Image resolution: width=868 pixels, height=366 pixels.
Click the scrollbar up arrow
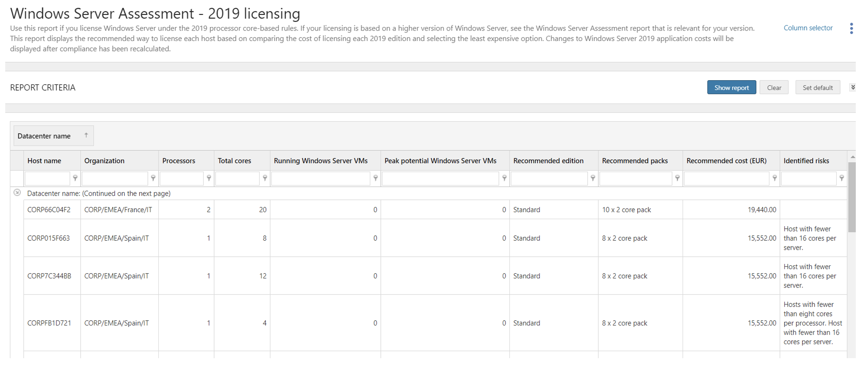coord(852,157)
